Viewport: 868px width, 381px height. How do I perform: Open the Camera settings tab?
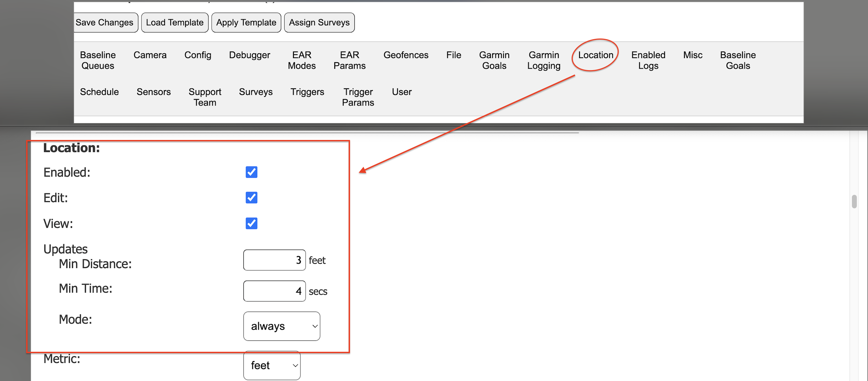pos(150,55)
